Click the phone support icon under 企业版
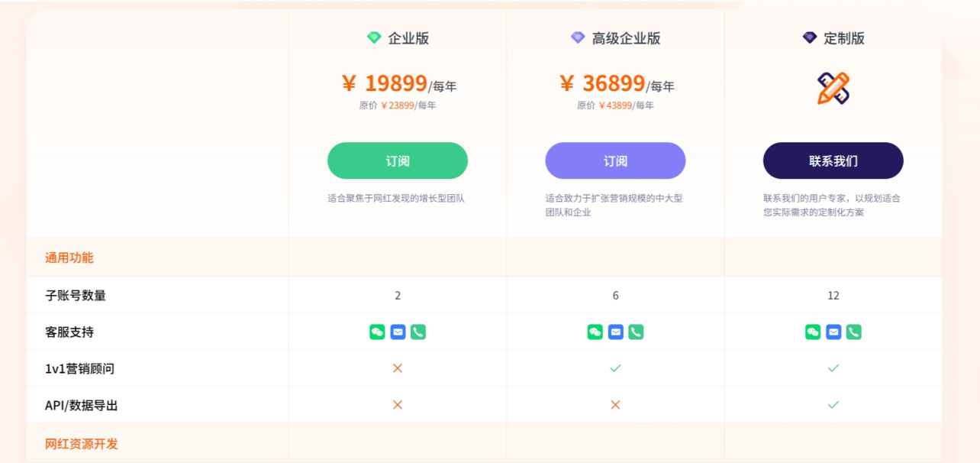980x463 pixels. [418, 332]
